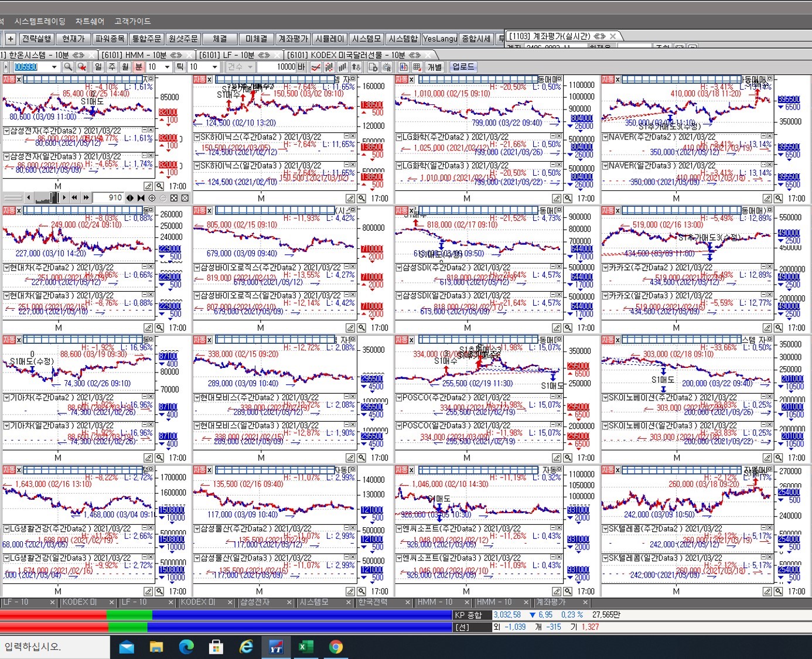The height and width of the screenshot is (659, 812).
Task: Click pencil edit icon under 삼성전자 chart
Action: (x=148, y=186)
